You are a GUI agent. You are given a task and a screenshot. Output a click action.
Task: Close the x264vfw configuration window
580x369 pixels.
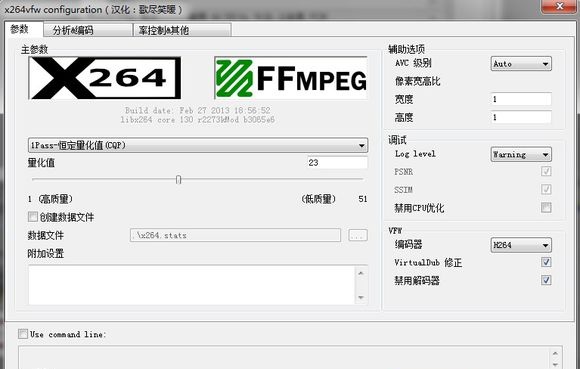560,6
